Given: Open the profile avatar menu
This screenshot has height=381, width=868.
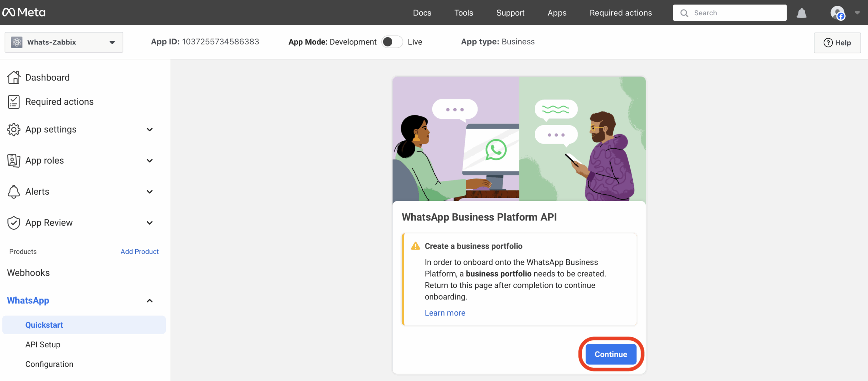Looking at the screenshot, I should [x=837, y=13].
